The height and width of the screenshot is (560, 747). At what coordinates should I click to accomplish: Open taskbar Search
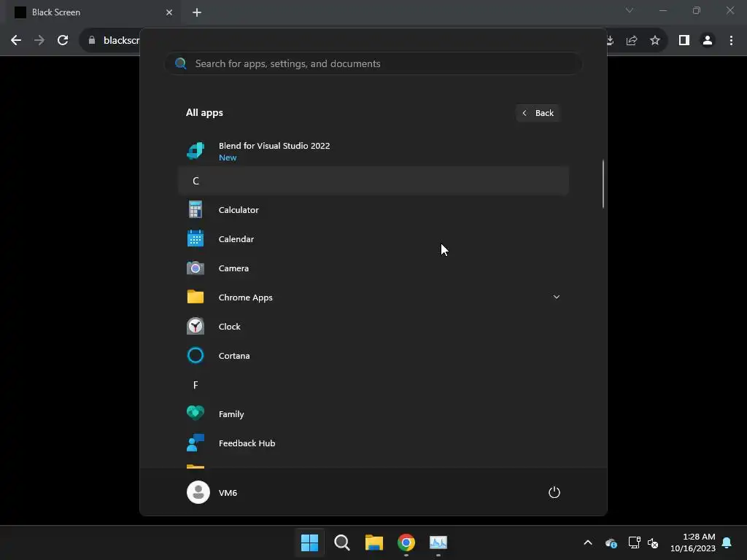tap(342, 542)
